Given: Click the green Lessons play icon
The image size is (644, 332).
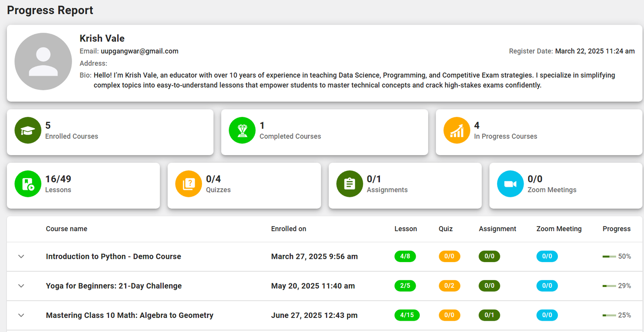Looking at the screenshot, I should click(28, 184).
